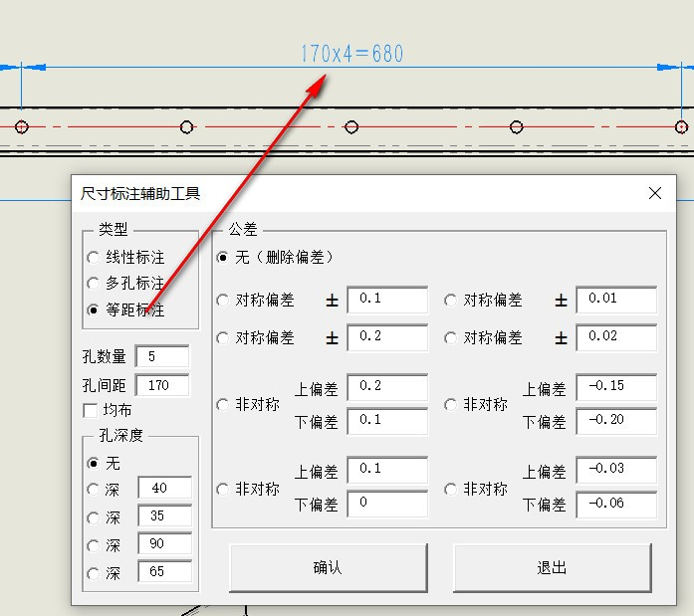Screen dimensions: 694x616
Task: Click 上偏差 field showing -0.03
Action: (x=616, y=470)
